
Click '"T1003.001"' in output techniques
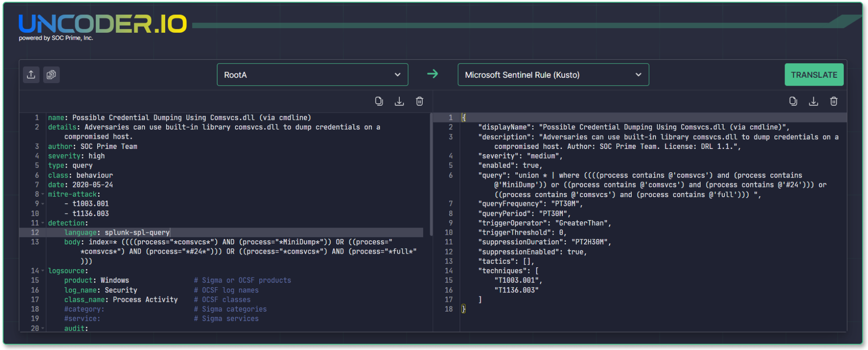click(x=518, y=280)
